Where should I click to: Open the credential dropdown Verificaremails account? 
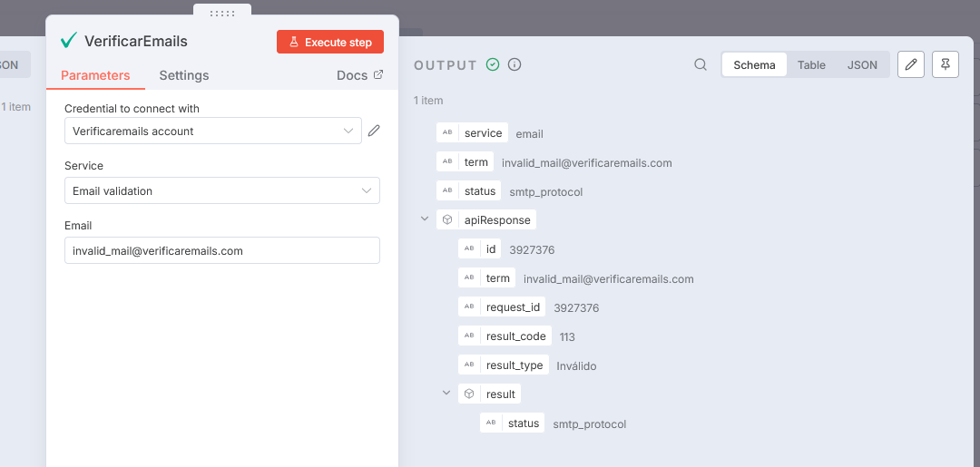(213, 131)
